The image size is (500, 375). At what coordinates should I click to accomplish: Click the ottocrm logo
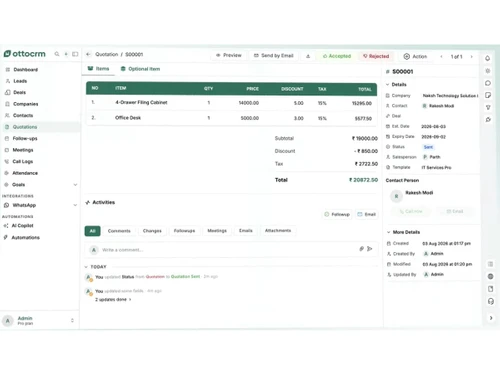25,54
